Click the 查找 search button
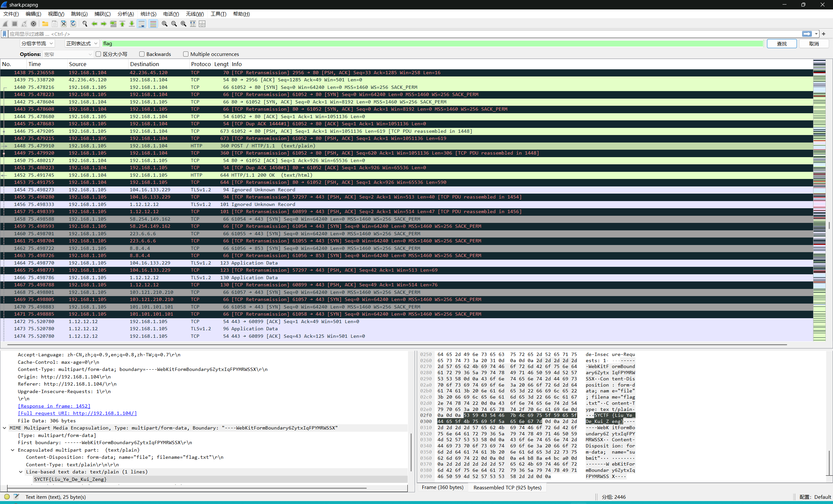Image resolution: width=833 pixels, height=504 pixels. click(781, 44)
